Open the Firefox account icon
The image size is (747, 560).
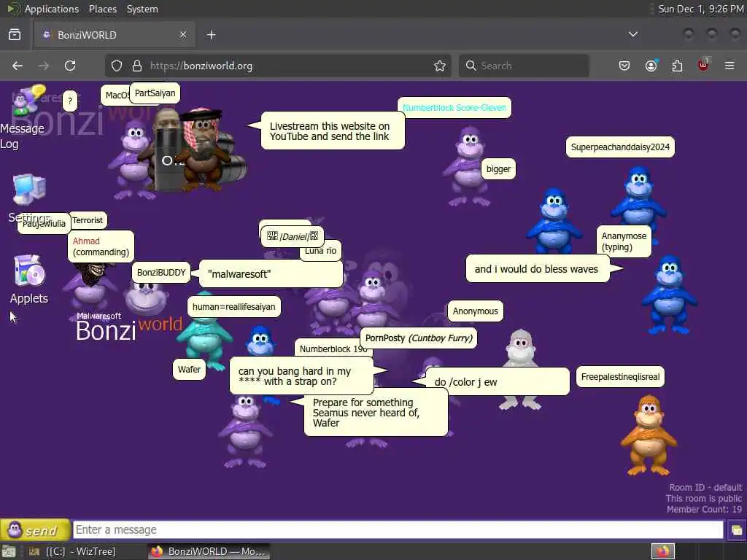tap(651, 66)
